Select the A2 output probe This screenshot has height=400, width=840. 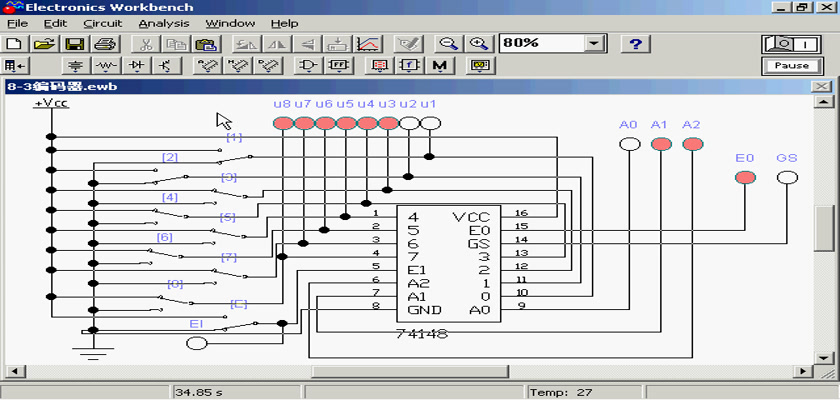click(693, 144)
